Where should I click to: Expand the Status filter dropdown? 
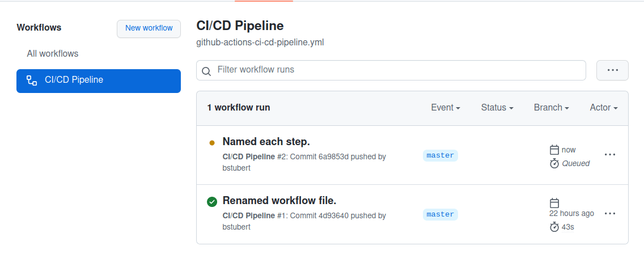(x=497, y=108)
